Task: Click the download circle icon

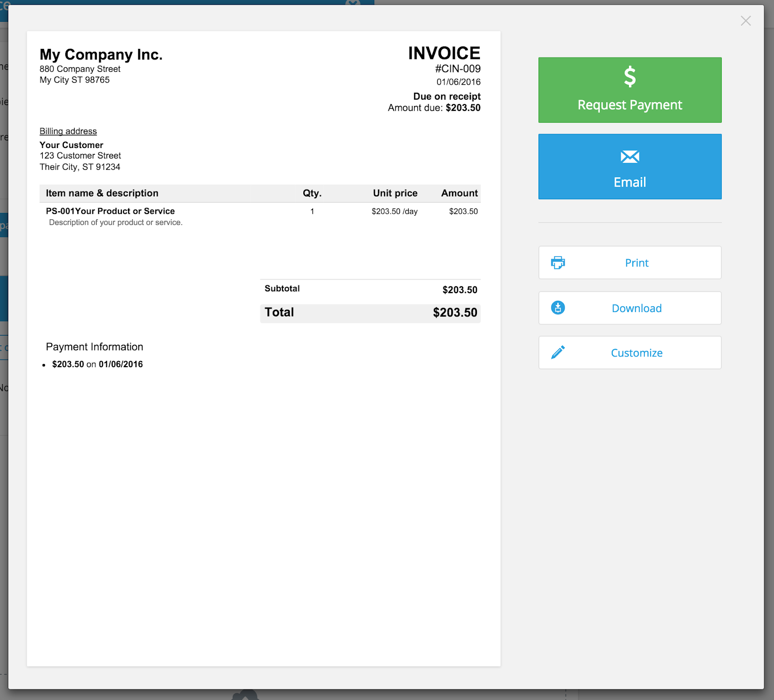Action: click(558, 308)
